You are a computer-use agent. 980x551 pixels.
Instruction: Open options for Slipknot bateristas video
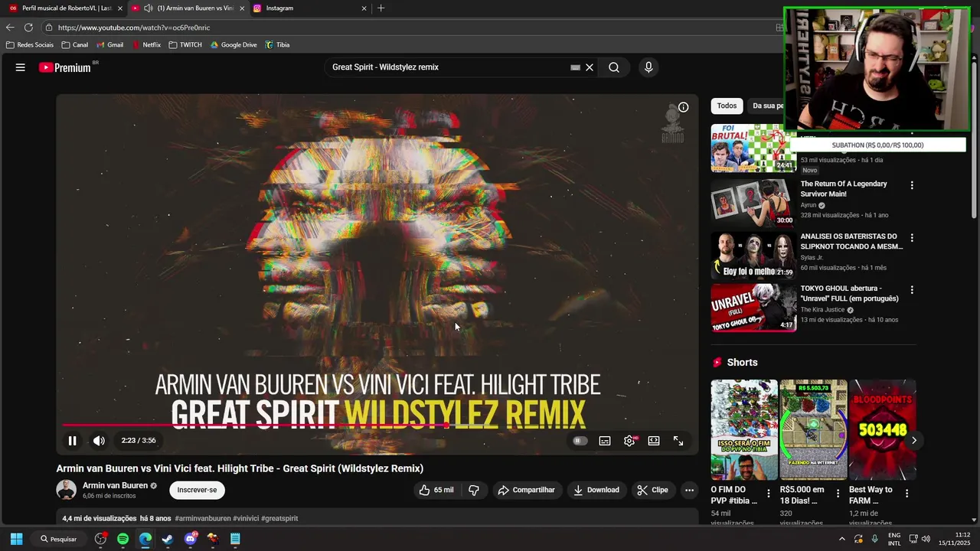coord(911,238)
